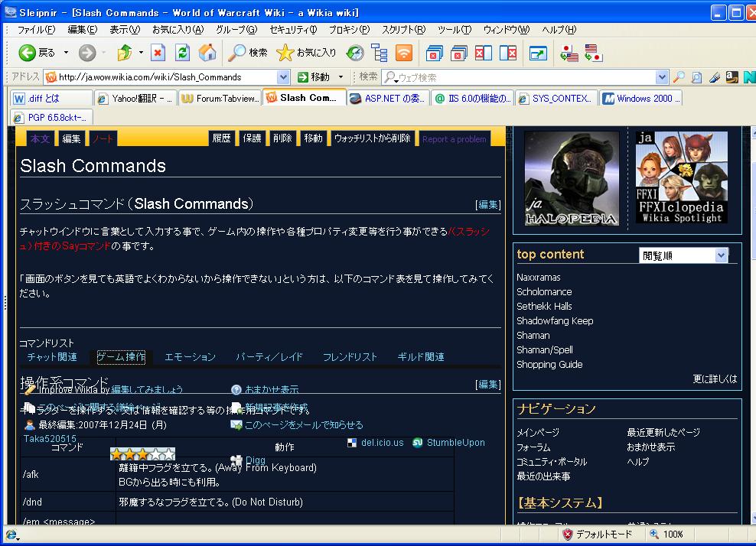Switch to the ASP.NET browser tab
This screenshot has width=756, height=546.
click(x=388, y=99)
